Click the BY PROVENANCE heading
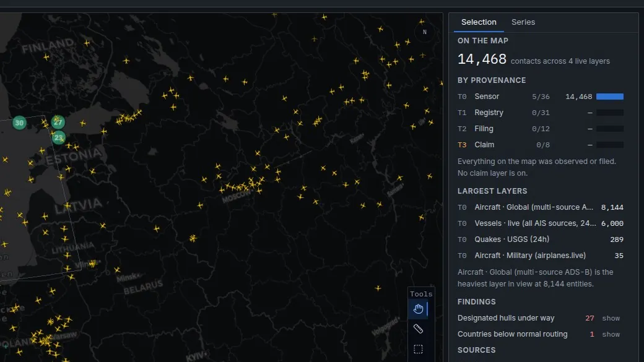 click(x=492, y=80)
